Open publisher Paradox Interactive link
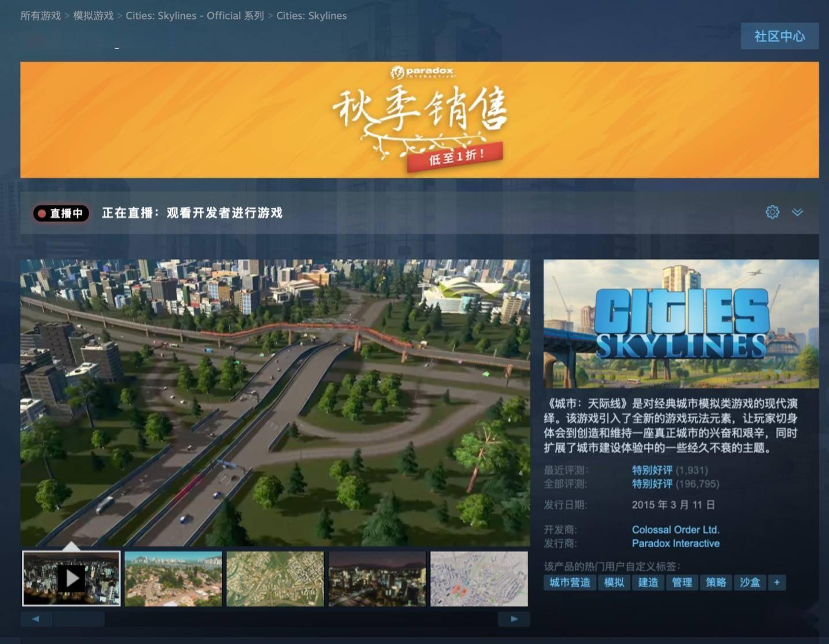The width and height of the screenshot is (829, 644). [x=676, y=543]
